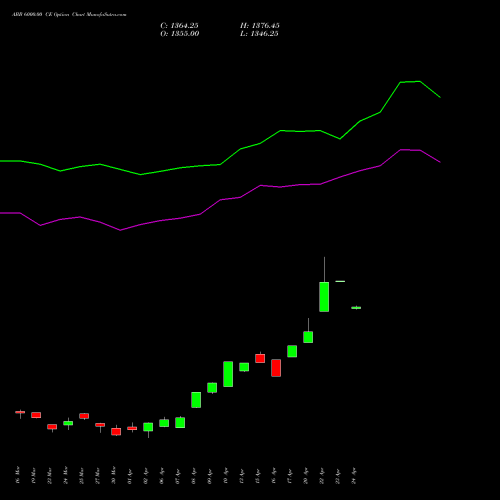Select the 30 Mar date label
This screenshot has width=500, height=500.
114,475
